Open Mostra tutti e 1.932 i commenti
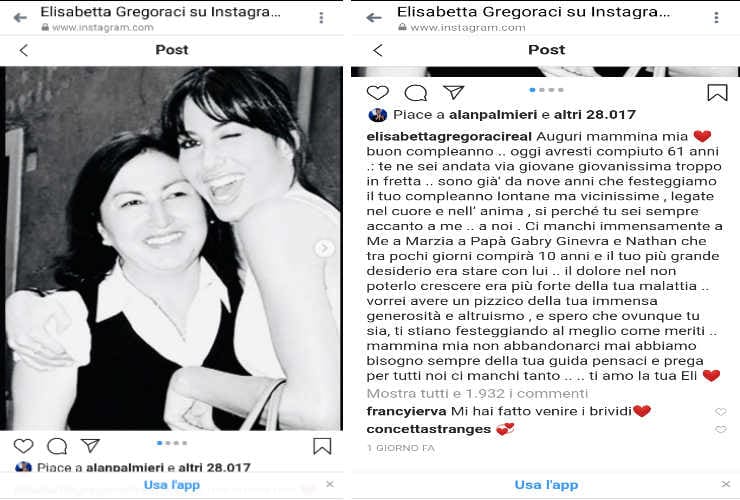The height and width of the screenshot is (500, 740). coord(477,393)
